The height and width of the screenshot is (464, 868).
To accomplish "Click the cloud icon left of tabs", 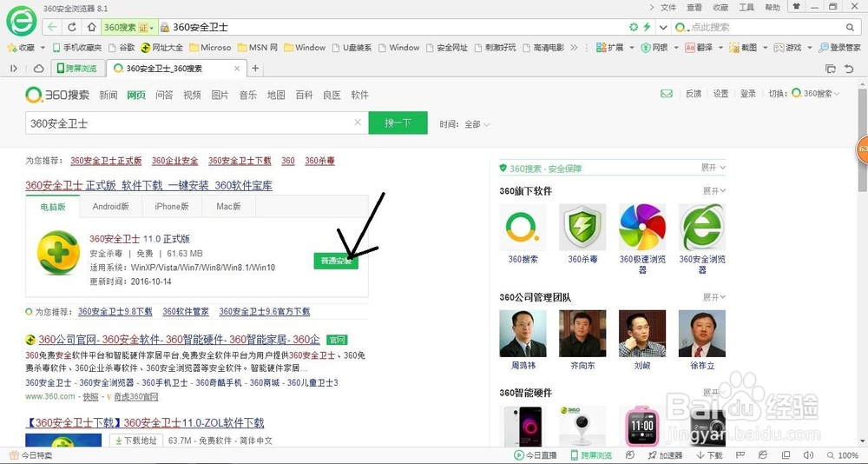I will click(x=39, y=68).
